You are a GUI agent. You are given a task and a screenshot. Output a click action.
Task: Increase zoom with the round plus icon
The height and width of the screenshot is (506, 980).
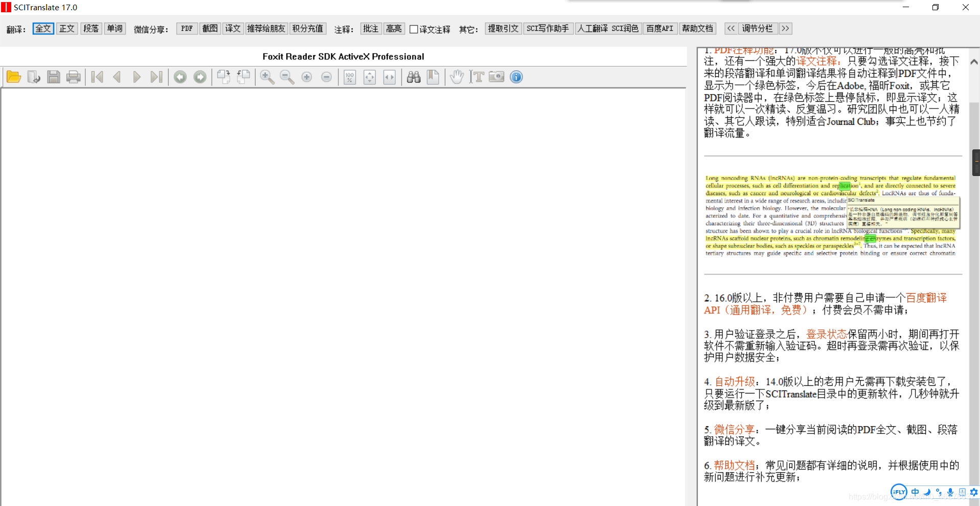click(x=307, y=77)
